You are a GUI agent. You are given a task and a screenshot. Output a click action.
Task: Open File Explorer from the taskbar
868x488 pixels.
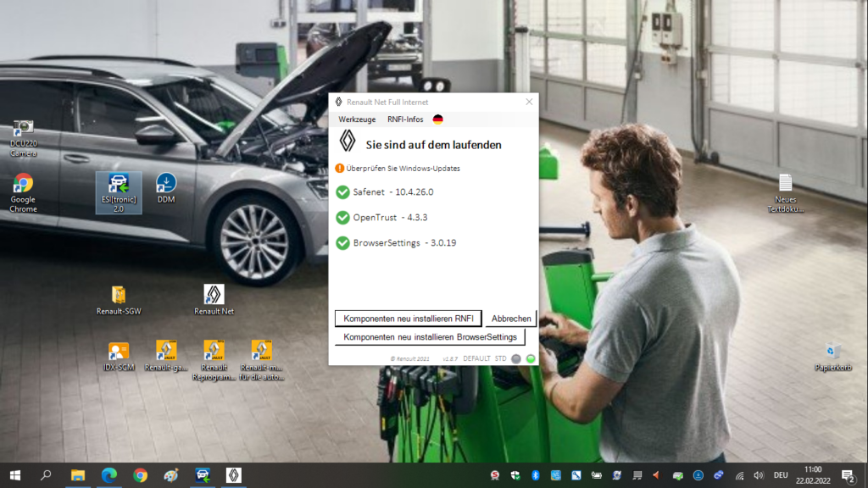click(x=77, y=475)
